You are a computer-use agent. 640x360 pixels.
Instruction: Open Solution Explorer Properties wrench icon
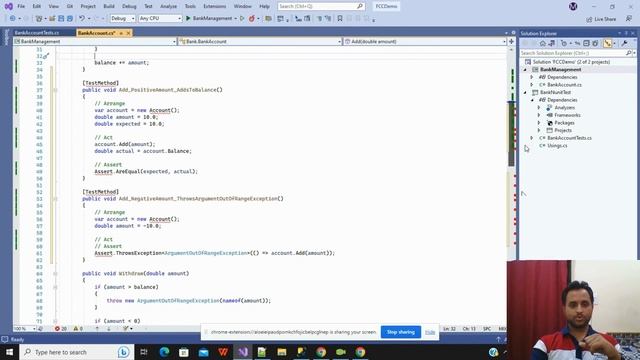pyautogui.click(x=624, y=43)
